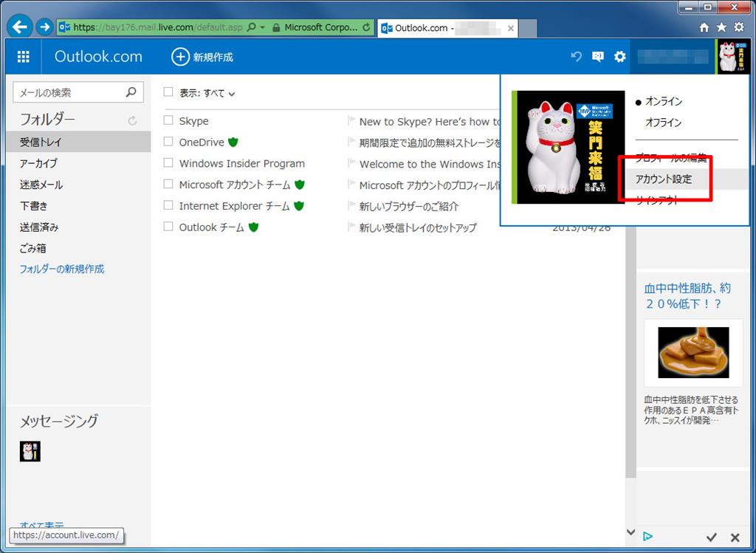Flag the OneDrive message
Image resolution: width=756 pixels, height=553 pixels.
[351, 142]
